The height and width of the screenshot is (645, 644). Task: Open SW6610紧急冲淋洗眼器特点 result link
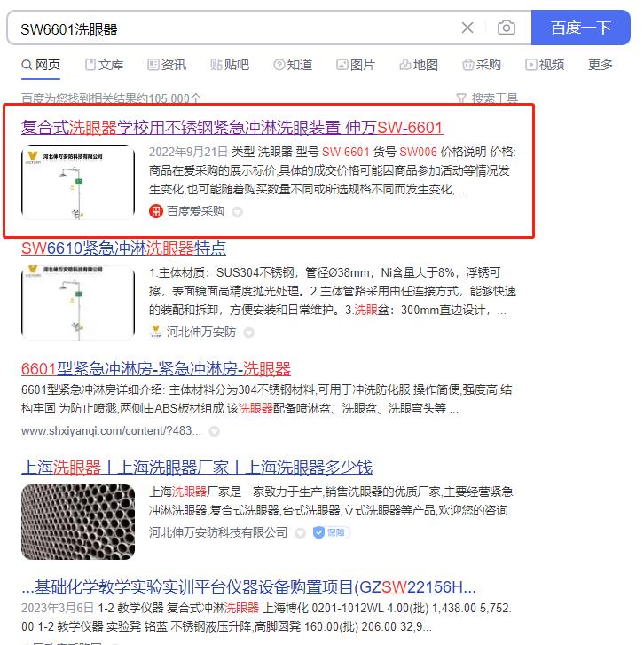[123, 248]
